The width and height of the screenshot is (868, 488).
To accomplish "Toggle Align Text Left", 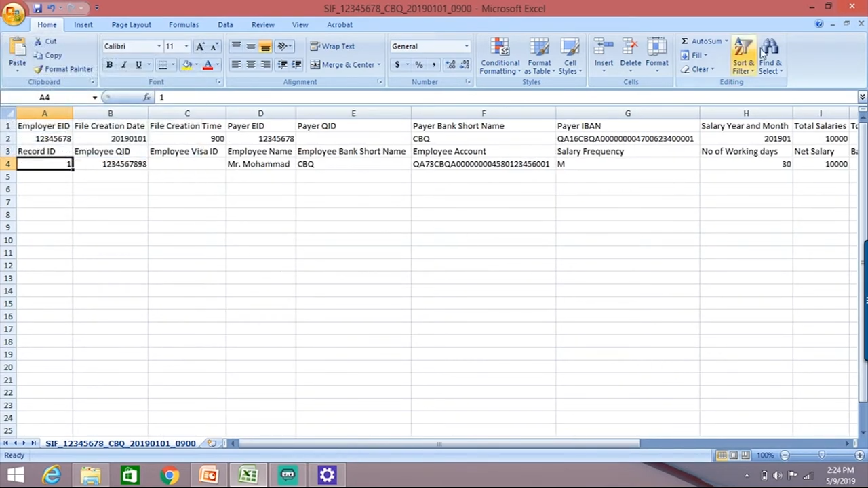I will [x=236, y=64].
